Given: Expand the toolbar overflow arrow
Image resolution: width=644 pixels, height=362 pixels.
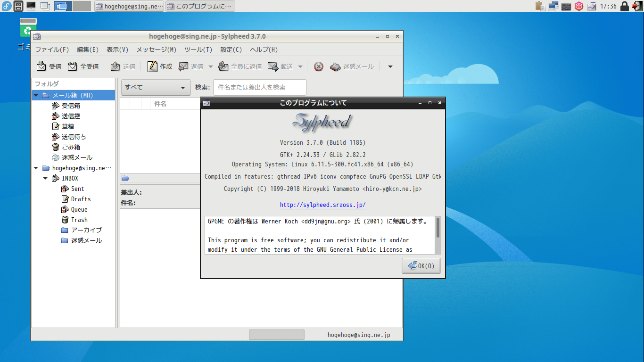Looking at the screenshot, I should [x=390, y=66].
